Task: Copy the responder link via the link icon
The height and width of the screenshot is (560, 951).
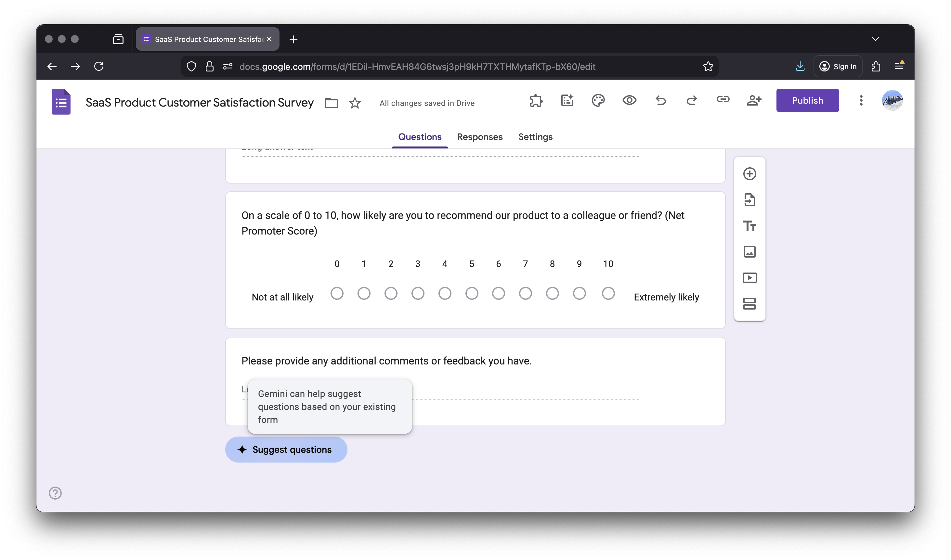Action: (723, 100)
